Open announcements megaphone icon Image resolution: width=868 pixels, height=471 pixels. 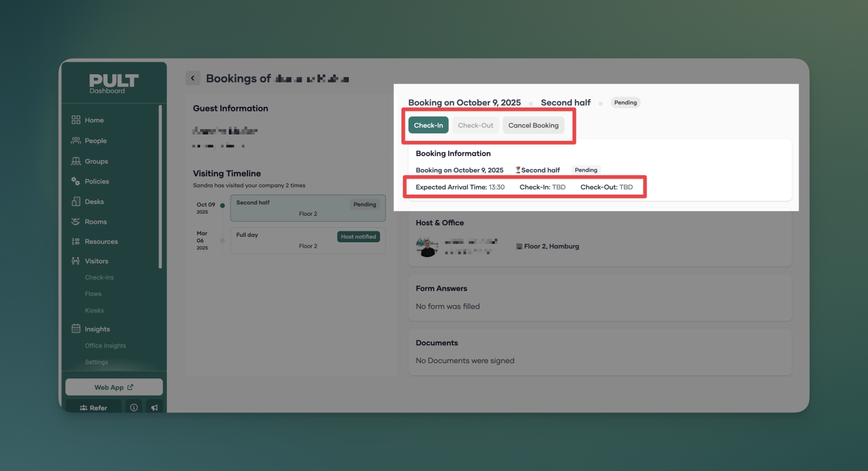pos(154,407)
